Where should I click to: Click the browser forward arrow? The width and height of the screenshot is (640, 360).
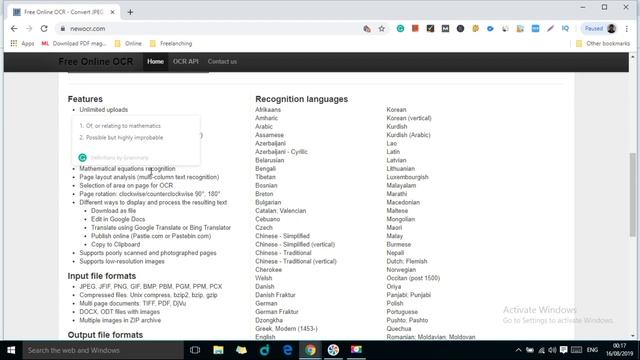click(29, 29)
